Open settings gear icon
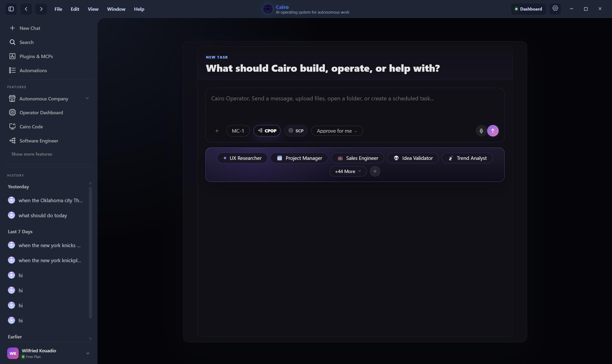This screenshot has width=612, height=364. click(555, 9)
